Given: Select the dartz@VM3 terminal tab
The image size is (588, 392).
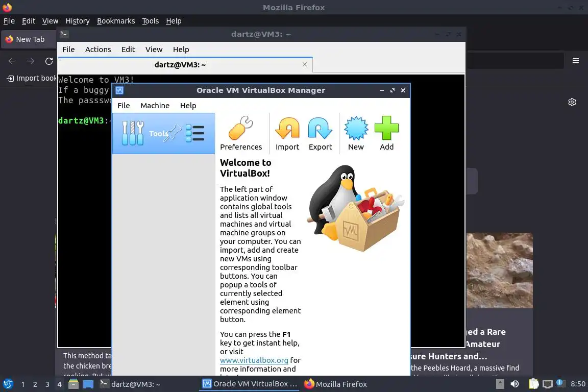Looking at the screenshot, I should (x=185, y=64).
